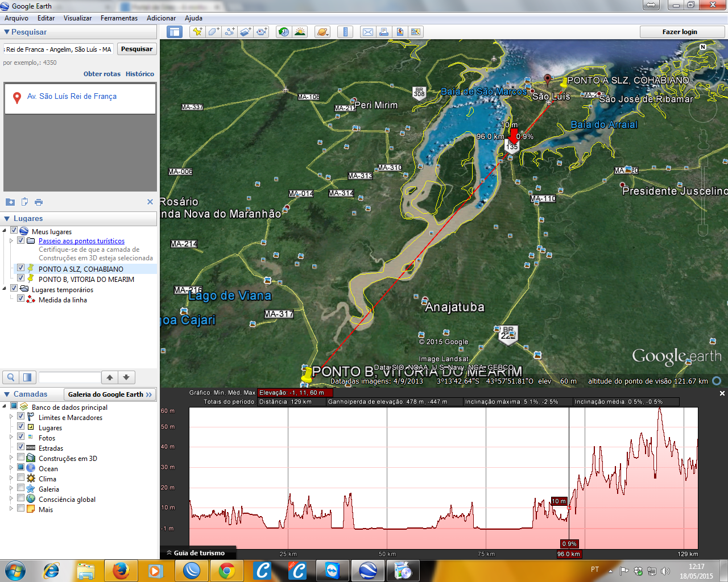Open the Arquivo menu
The image size is (728, 582).
tap(16, 18)
